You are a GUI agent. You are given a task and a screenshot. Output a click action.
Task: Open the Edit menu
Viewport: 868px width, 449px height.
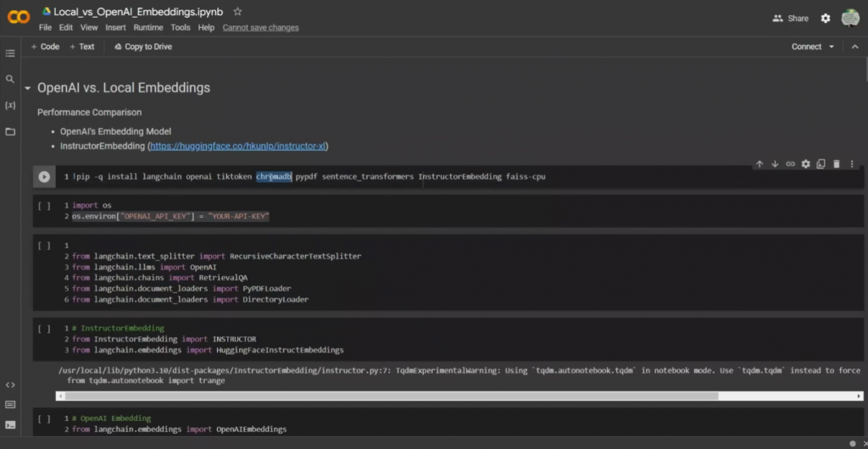click(66, 28)
